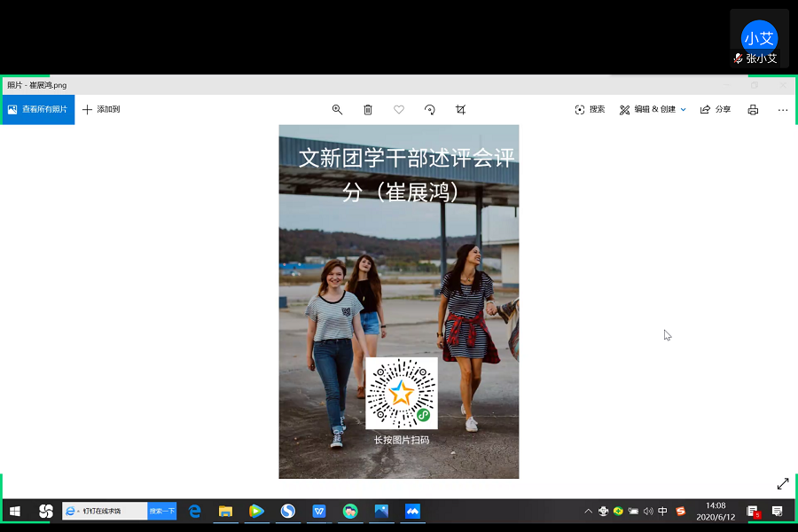
Task: Click the 搜索 visual search button
Action: (590, 110)
